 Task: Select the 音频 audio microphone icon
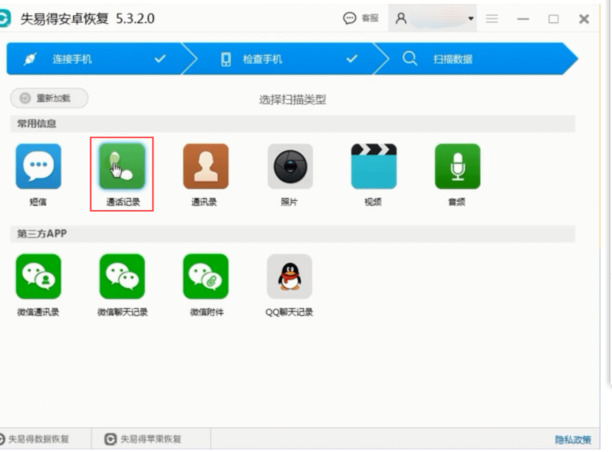457,167
